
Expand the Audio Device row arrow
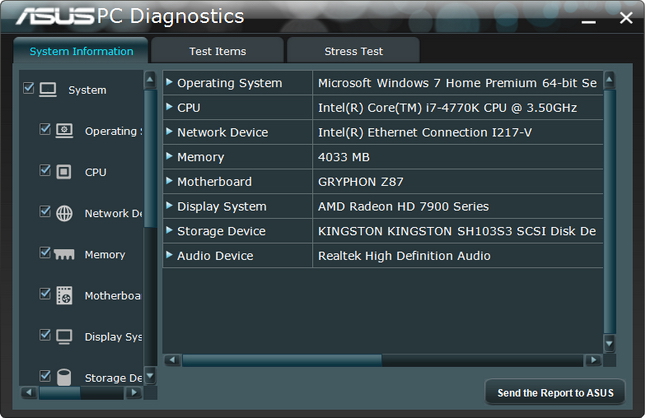coord(169,255)
